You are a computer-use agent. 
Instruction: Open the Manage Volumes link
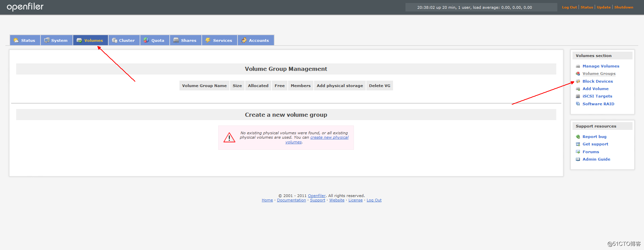(601, 66)
